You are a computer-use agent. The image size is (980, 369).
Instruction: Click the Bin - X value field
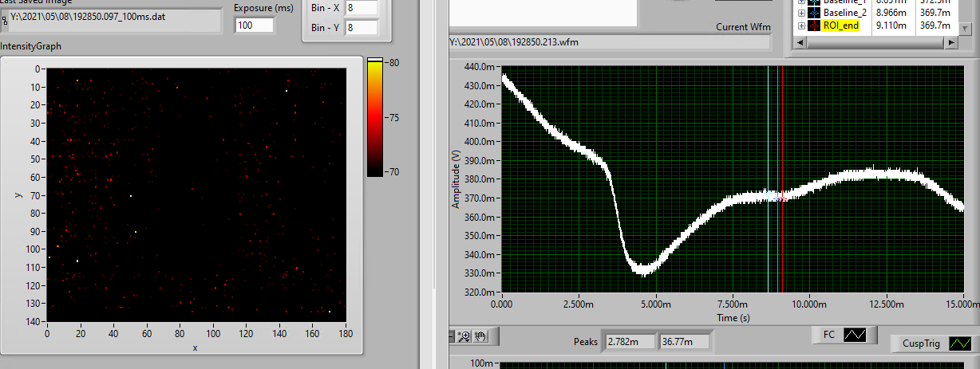pos(361,8)
